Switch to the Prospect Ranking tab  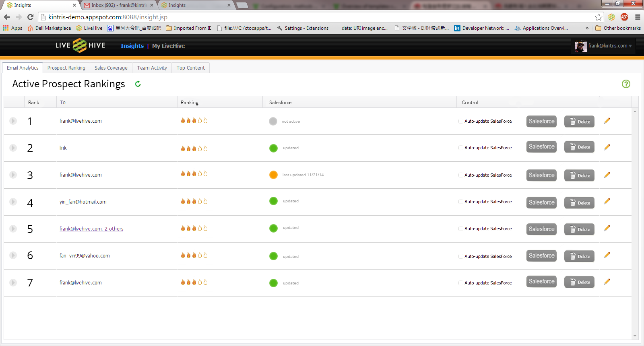pyautogui.click(x=66, y=68)
